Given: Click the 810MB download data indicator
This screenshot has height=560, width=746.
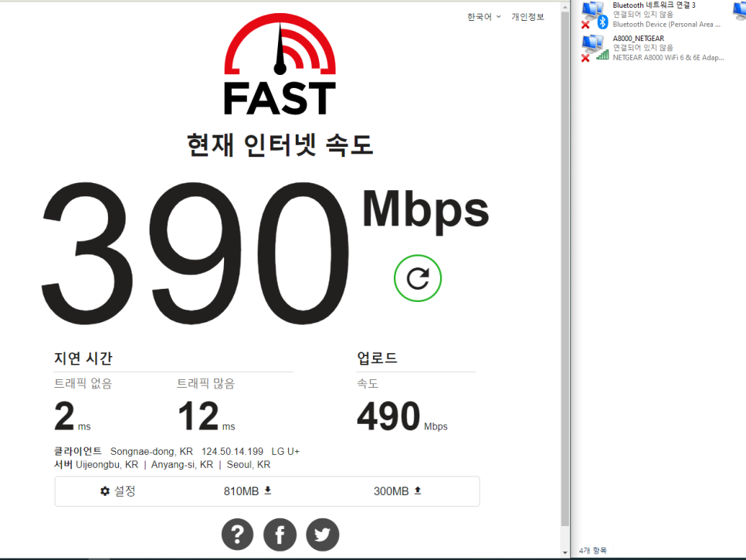Looking at the screenshot, I should [247, 490].
